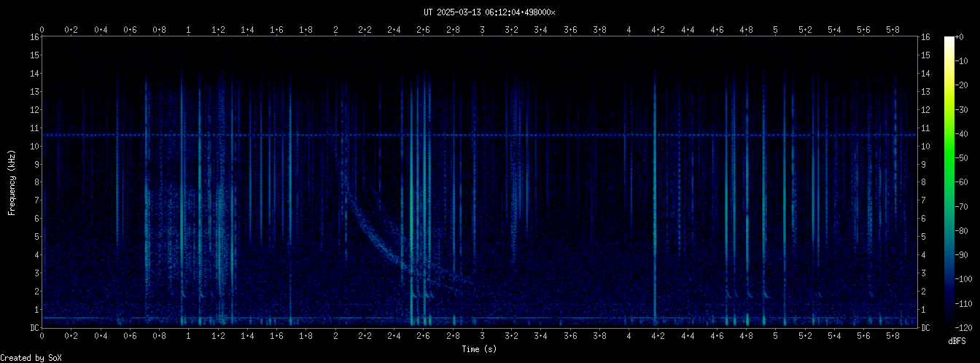Click the 4 second tick on bottom time axis
Viewport: 980px width, 363px height.
pyautogui.click(x=629, y=337)
